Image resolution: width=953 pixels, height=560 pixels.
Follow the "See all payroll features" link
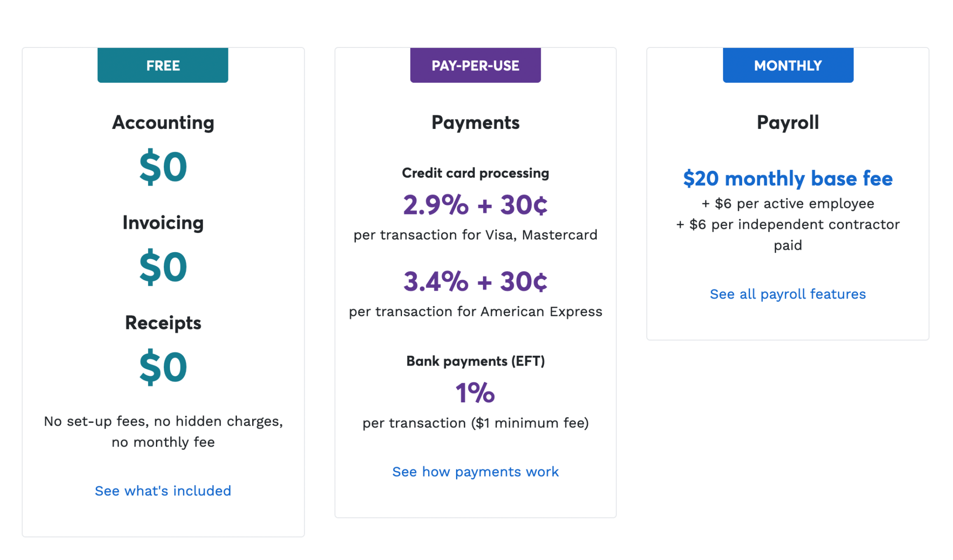tap(788, 294)
